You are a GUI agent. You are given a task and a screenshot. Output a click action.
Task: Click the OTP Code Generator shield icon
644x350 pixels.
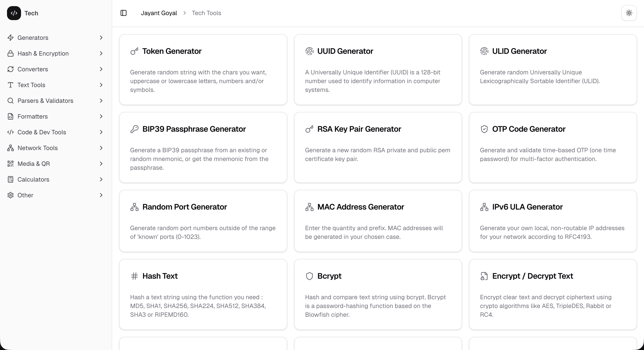tap(484, 129)
